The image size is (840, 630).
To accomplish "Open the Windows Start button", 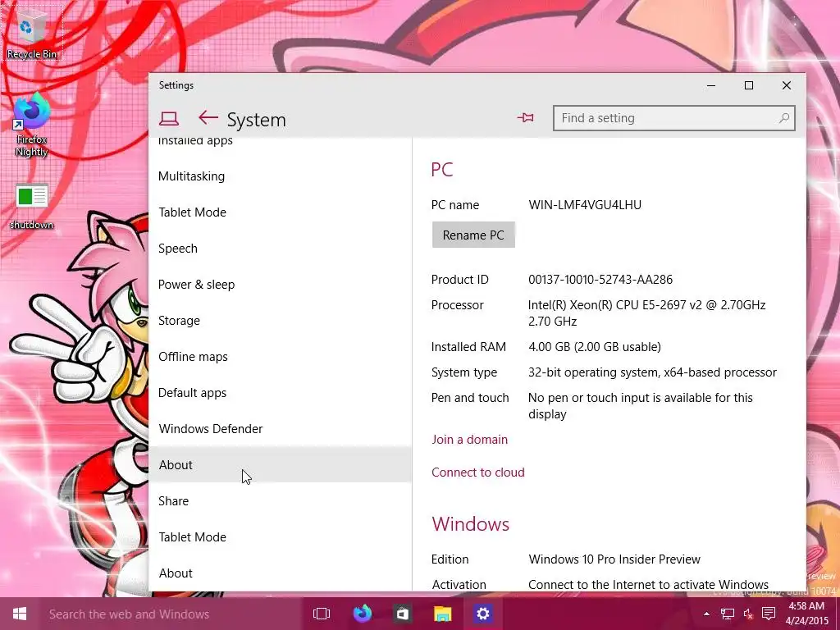I will coord(20,614).
